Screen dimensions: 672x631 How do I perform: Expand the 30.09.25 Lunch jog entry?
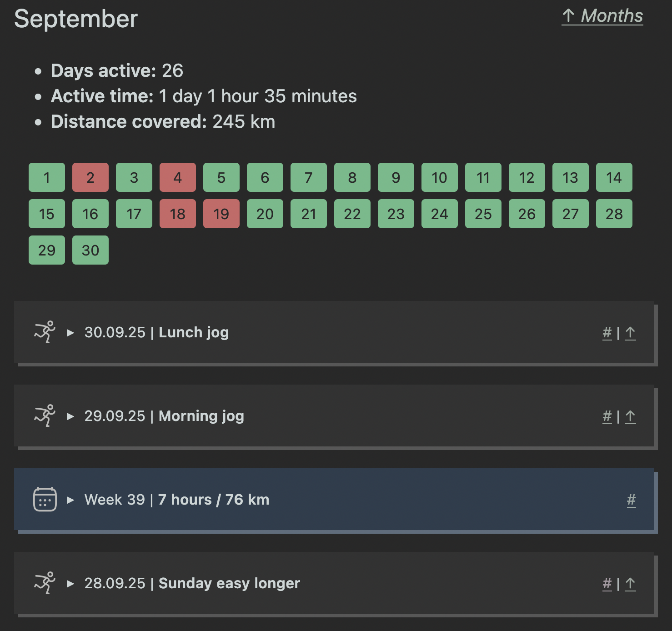pyautogui.click(x=70, y=333)
